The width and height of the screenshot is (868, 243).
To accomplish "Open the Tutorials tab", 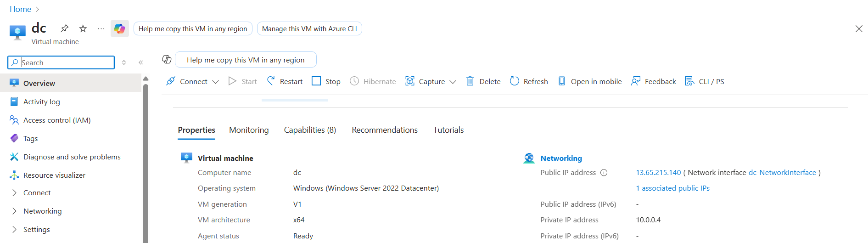I will [448, 130].
